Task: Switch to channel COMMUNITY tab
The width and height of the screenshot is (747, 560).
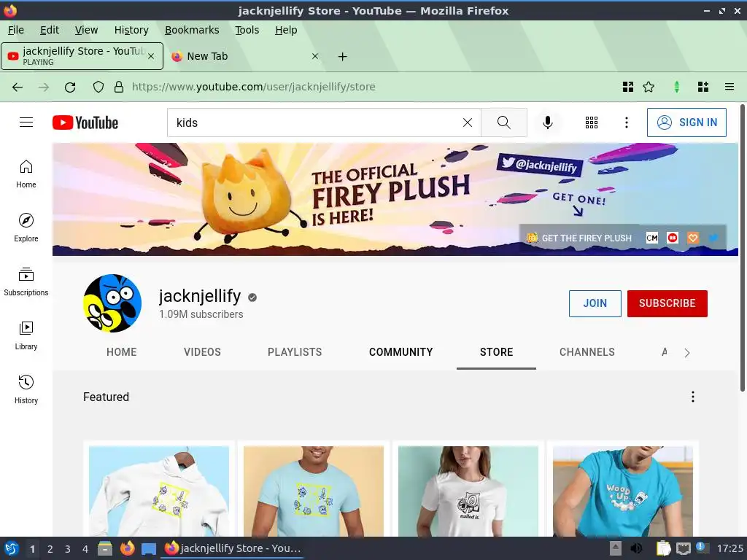Action: [x=400, y=352]
